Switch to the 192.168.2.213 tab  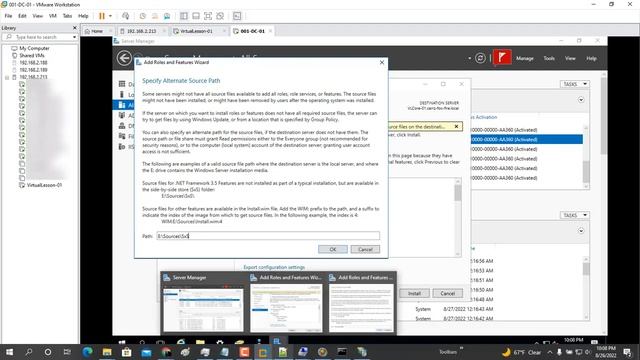(142, 31)
